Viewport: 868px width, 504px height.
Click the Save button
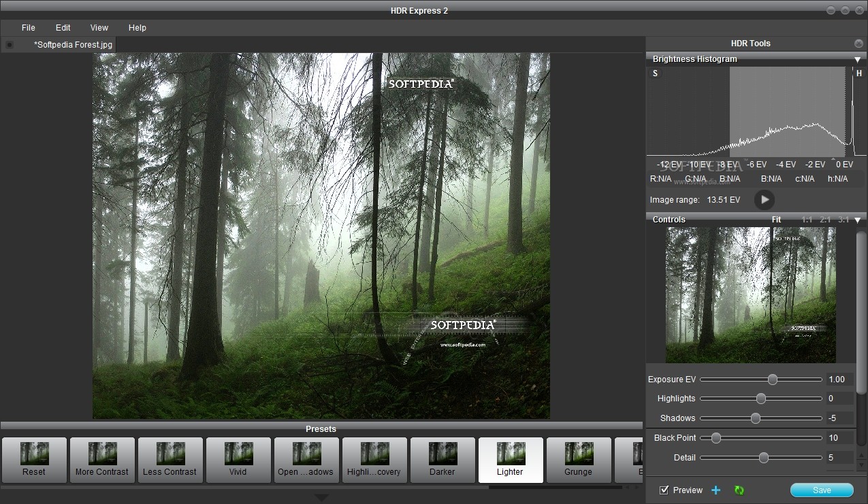(x=822, y=490)
